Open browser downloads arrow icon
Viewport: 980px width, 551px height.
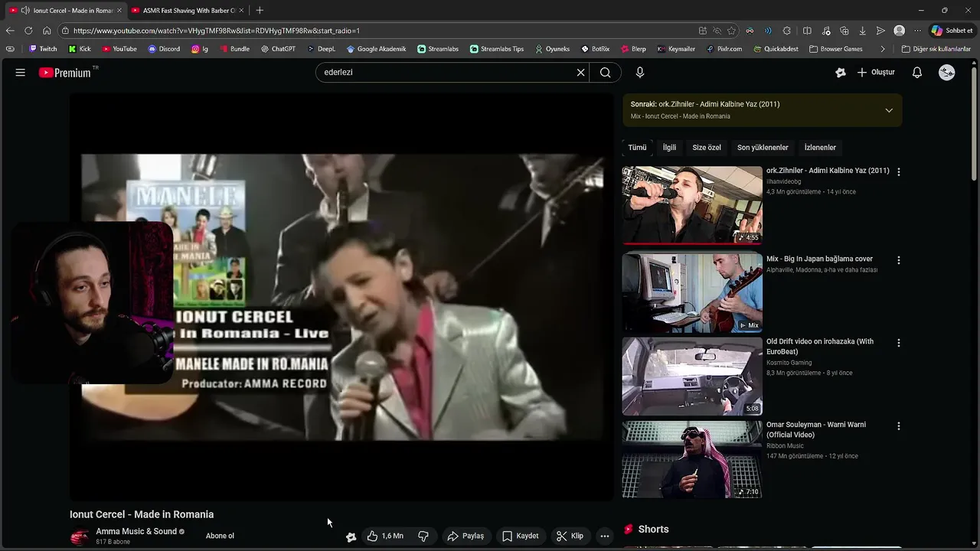pos(862,31)
